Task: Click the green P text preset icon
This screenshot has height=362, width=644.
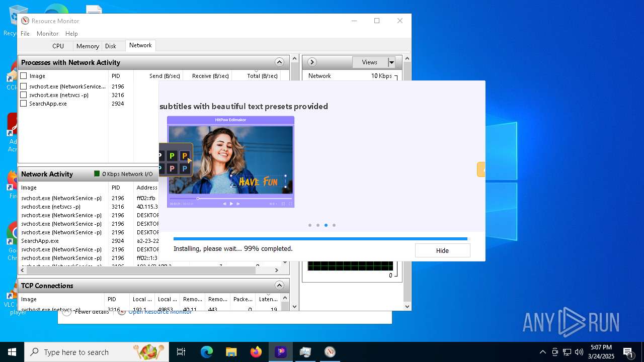Action: point(172,156)
